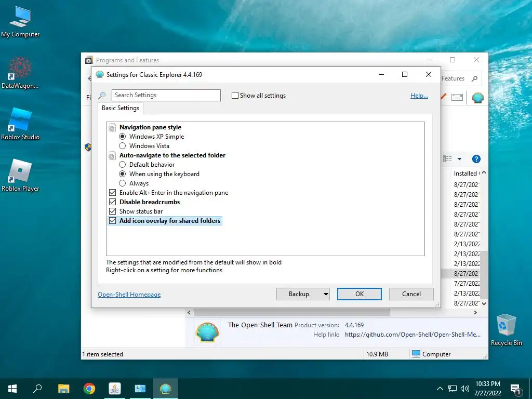Show hidden system tray icons
Screen dimensions: 532x399
[440, 389]
